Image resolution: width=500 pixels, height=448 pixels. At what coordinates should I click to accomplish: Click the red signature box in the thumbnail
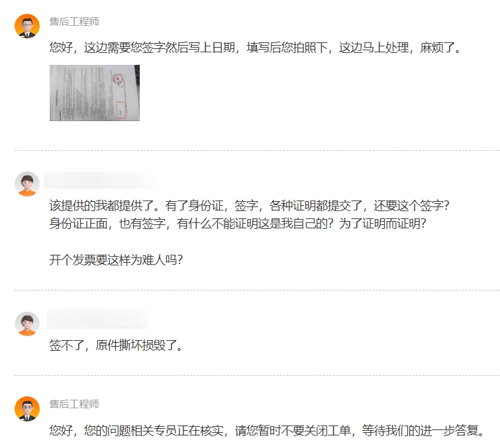point(121,111)
